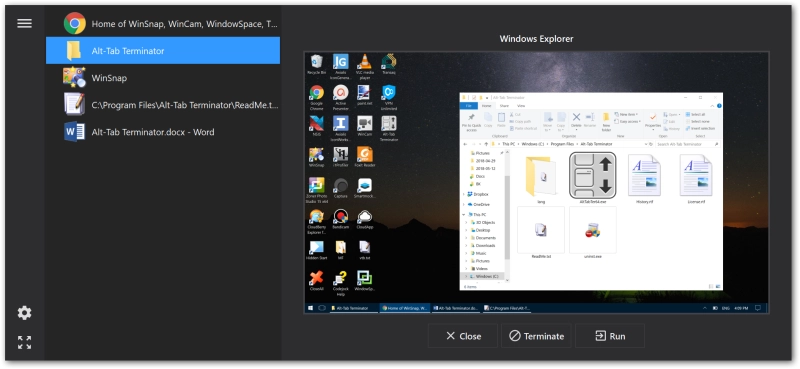Open the hamburger menu
Viewport: 800px width, 369px height.
point(24,23)
